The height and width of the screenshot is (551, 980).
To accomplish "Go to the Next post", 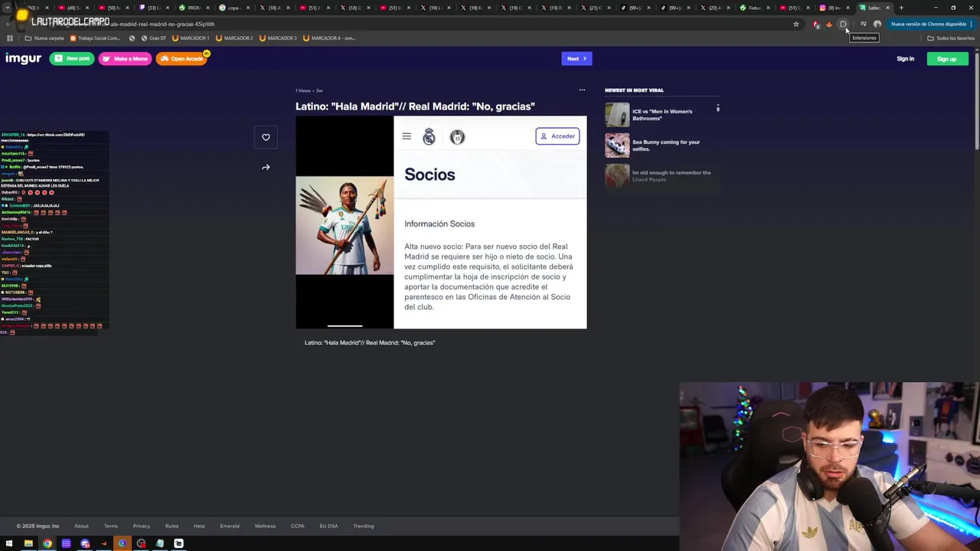I will [577, 58].
